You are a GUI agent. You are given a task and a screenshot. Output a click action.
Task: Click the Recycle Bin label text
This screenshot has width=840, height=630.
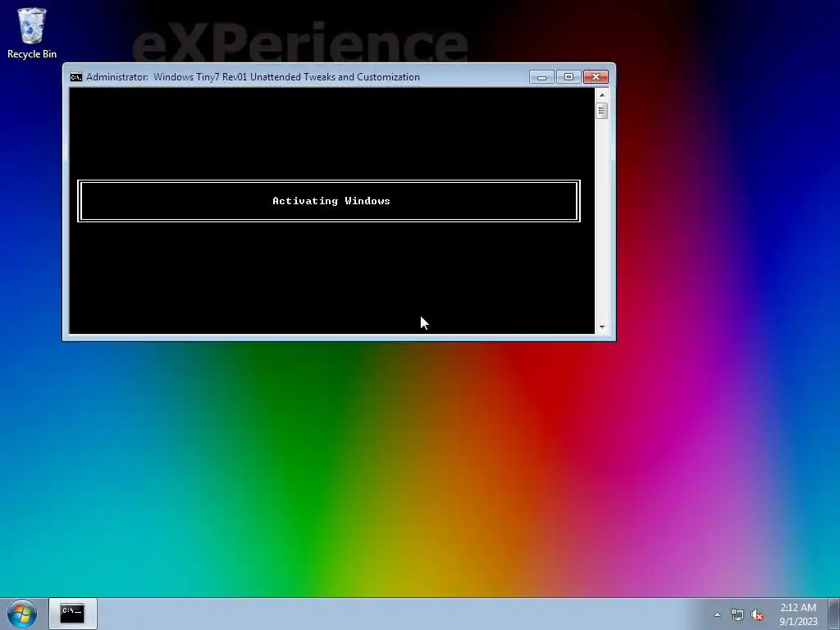[x=32, y=54]
